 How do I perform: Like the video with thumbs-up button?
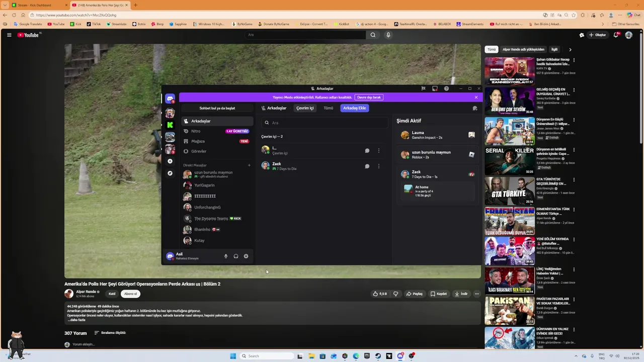point(380,294)
